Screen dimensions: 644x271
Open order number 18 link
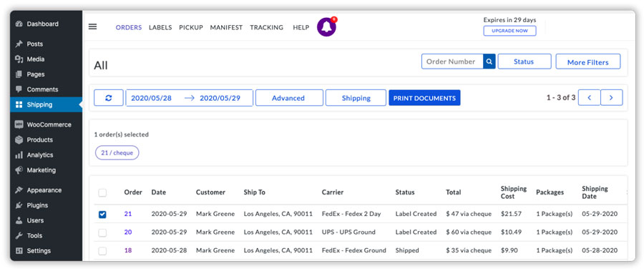[x=128, y=250]
